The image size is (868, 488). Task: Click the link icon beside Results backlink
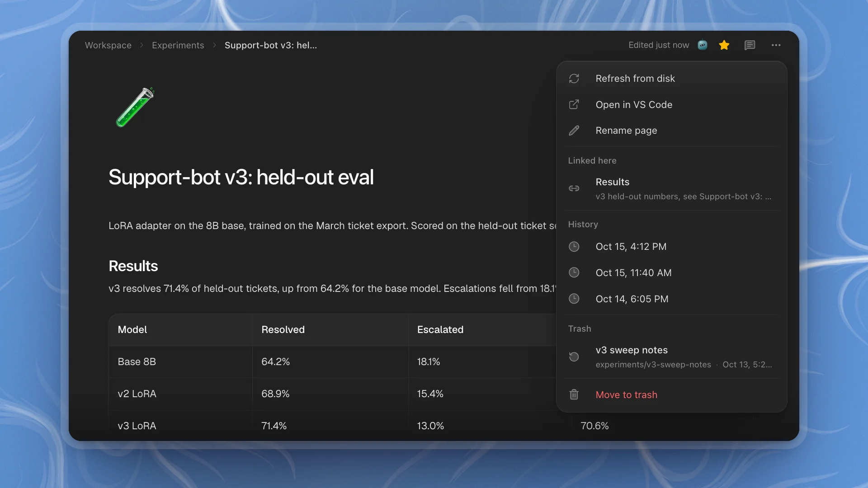point(574,188)
